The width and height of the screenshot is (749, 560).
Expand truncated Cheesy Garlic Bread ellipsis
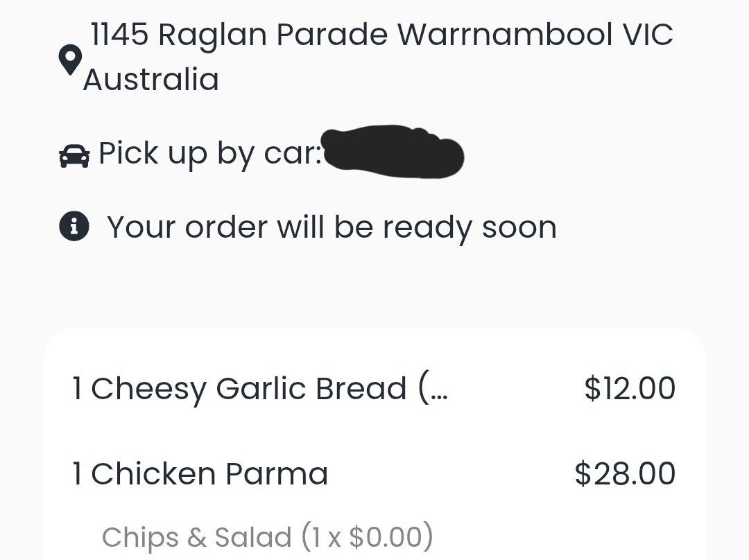point(435,390)
